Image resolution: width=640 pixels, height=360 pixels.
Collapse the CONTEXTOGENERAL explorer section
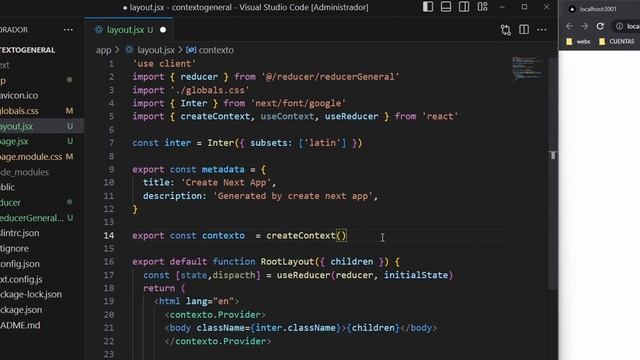click(x=28, y=50)
